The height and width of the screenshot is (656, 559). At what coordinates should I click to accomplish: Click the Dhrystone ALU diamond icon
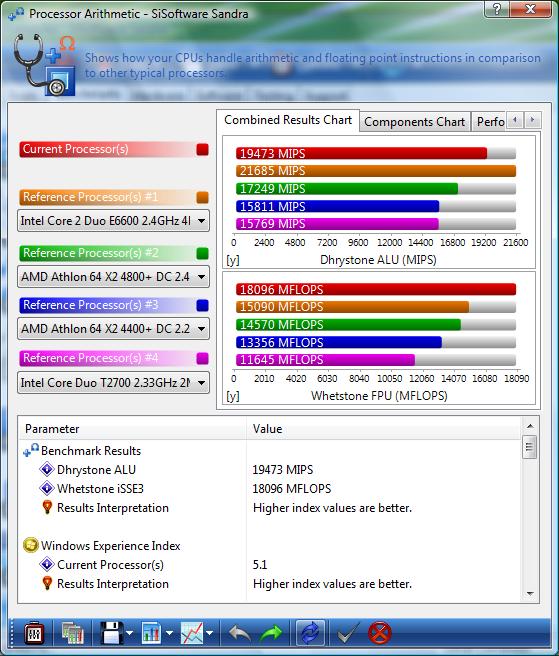click(x=47, y=469)
